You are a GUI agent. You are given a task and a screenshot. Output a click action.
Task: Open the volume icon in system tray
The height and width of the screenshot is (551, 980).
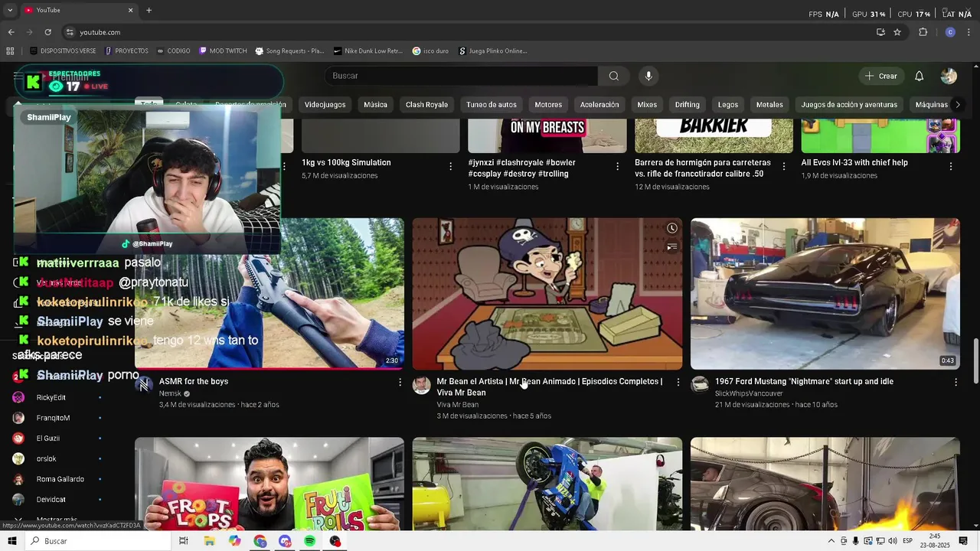point(893,541)
